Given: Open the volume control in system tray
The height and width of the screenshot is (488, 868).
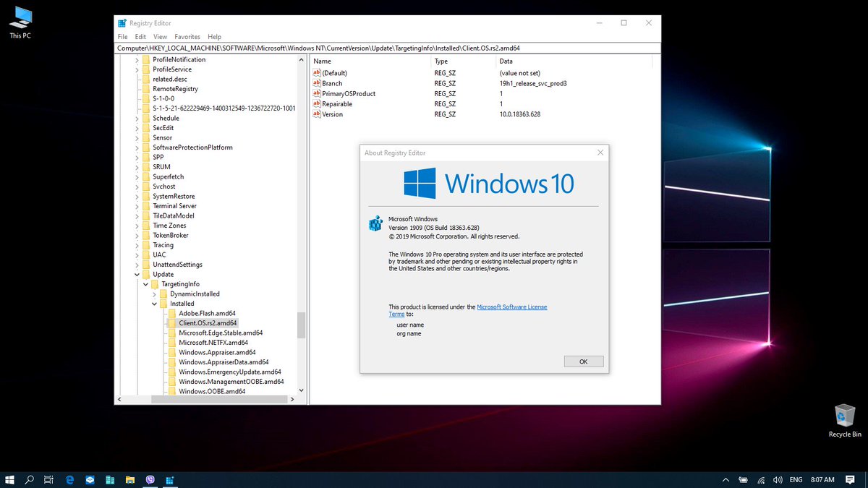Looking at the screenshot, I should 778,479.
